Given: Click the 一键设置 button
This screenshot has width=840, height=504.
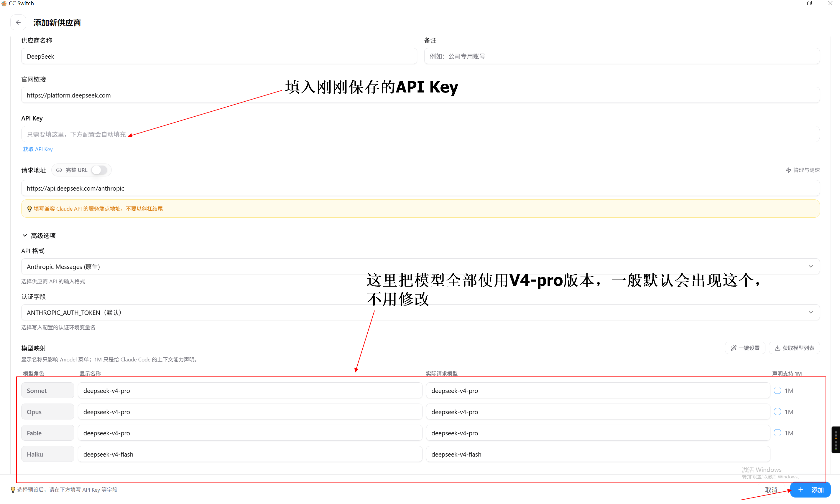Looking at the screenshot, I should (745, 348).
